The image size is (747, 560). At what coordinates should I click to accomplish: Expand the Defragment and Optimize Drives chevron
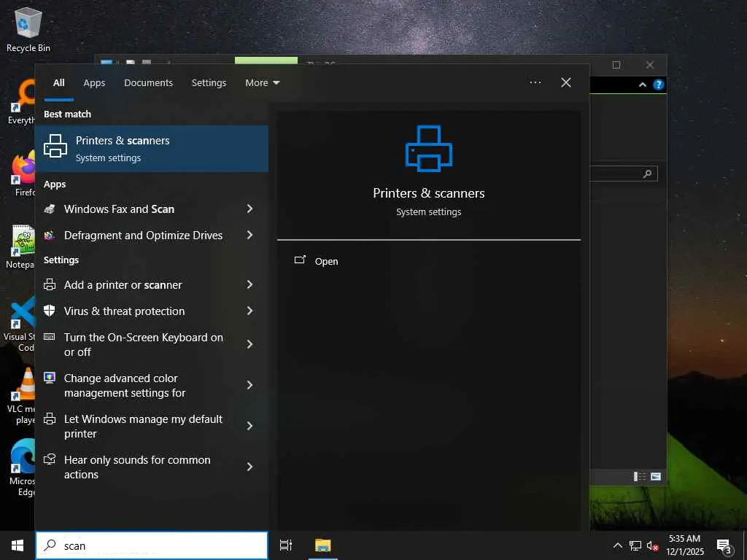coord(249,235)
